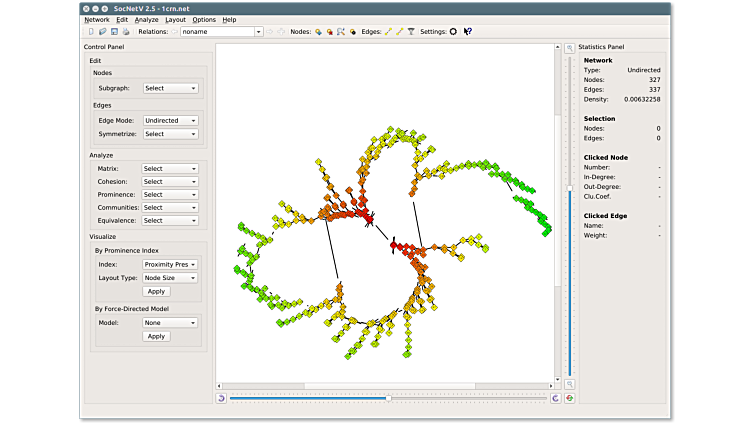Click the Add node icon

tap(318, 32)
